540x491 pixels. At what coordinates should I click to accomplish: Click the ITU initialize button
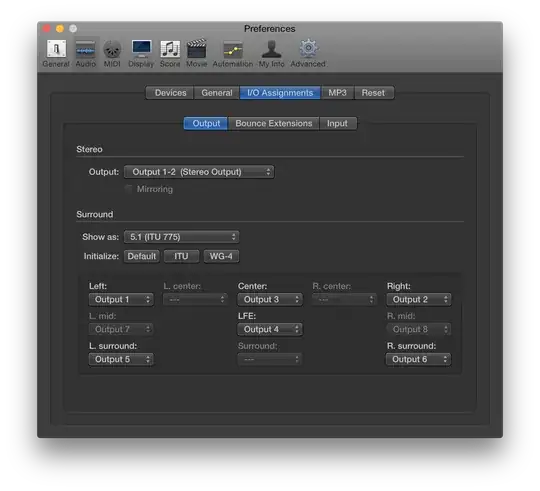click(181, 256)
